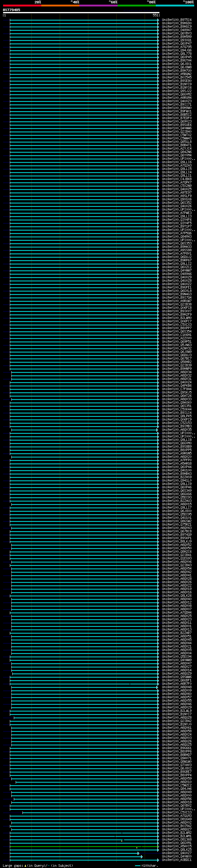Open hit UniRef100_C5Z153
The height and width of the screenshot is (868, 197).
click(176, 423)
